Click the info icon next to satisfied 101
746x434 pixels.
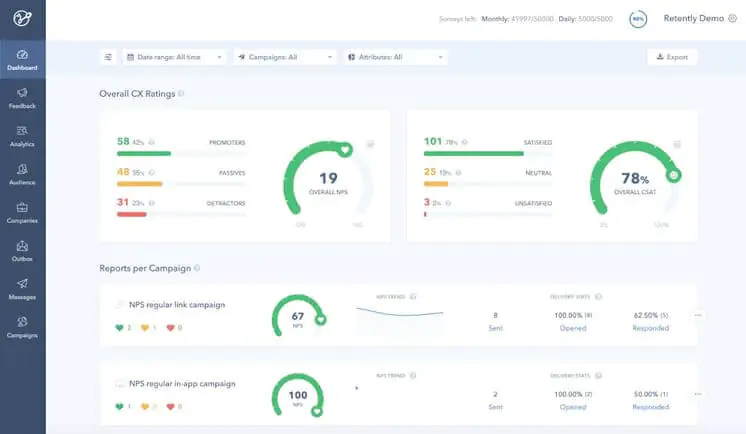[x=464, y=142]
